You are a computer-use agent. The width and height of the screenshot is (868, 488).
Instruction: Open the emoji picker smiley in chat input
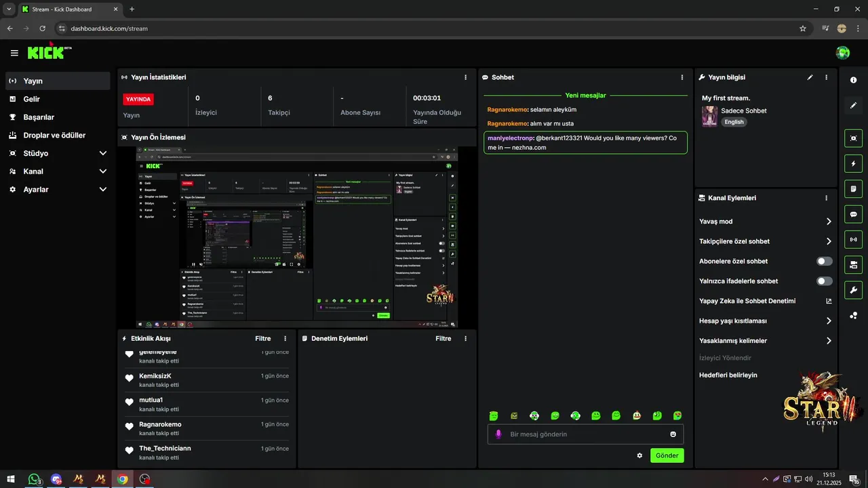[673, 434]
